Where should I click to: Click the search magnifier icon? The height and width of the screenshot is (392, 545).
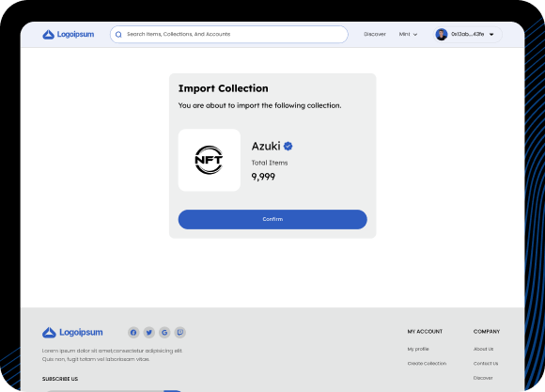(118, 35)
